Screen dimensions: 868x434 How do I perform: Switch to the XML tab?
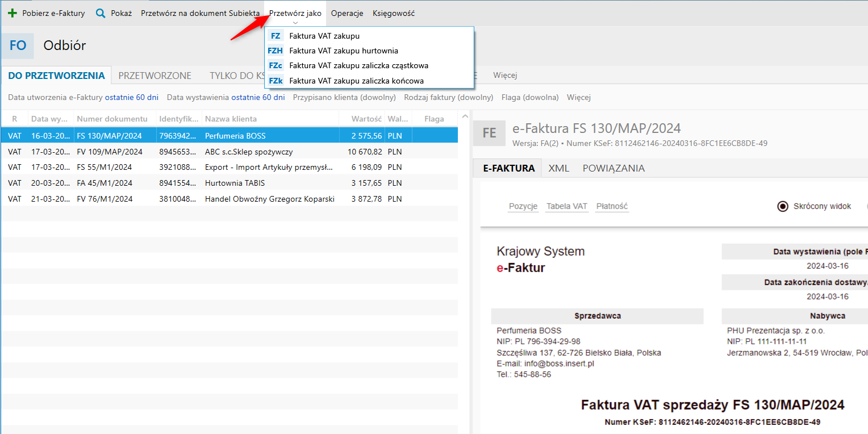point(559,168)
